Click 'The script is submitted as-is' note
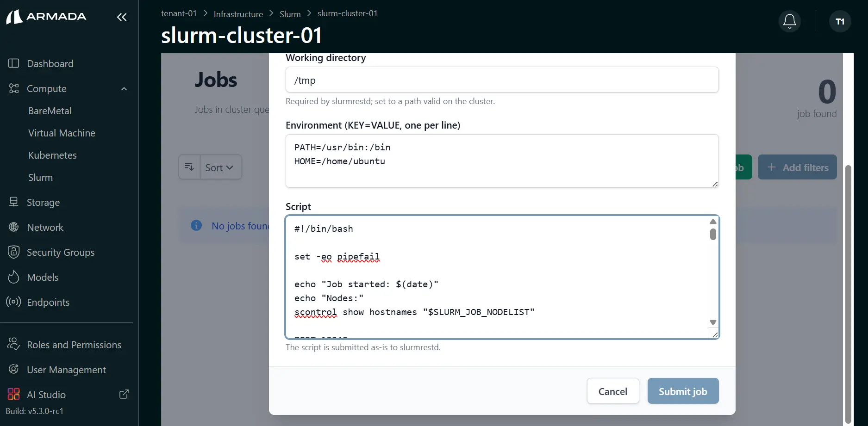 (363, 347)
